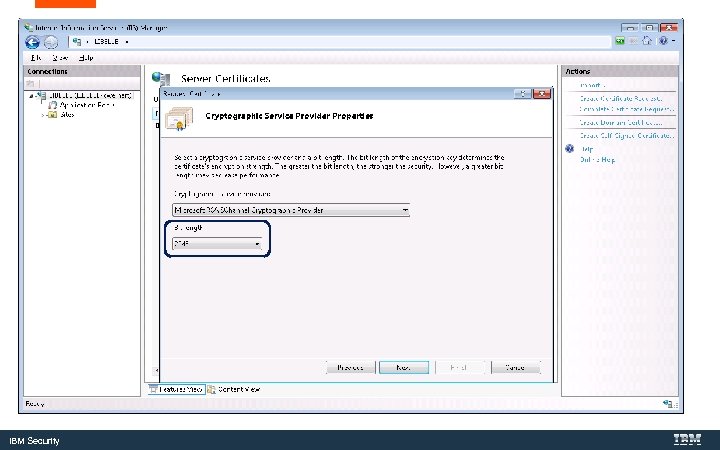Open the Bit length dropdown

[217, 244]
